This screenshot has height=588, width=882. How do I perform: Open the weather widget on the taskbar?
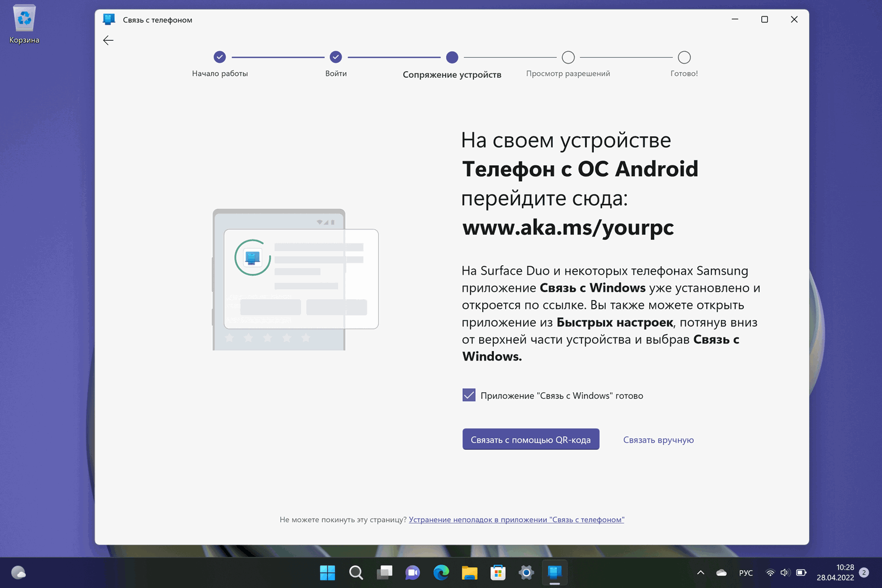tap(19, 573)
